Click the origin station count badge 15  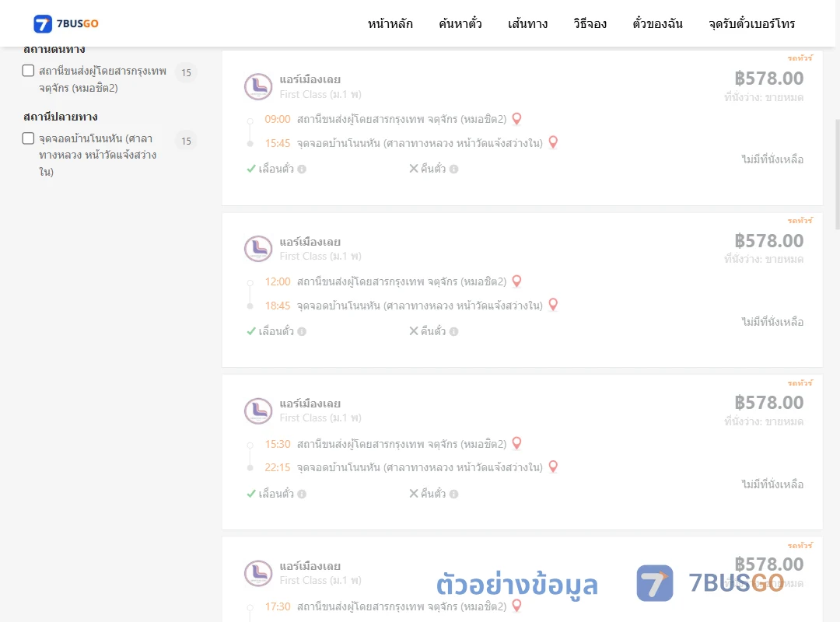(186, 72)
